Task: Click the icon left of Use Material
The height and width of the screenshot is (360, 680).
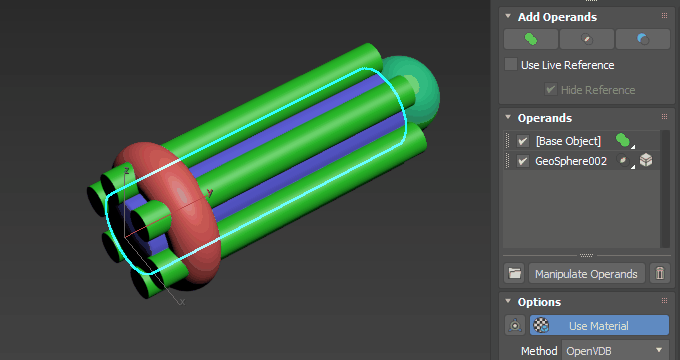Action: coord(515,325)
